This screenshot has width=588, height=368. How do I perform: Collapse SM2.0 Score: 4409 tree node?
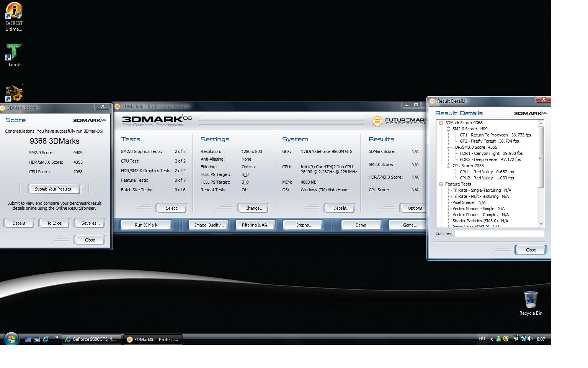pos(448,129)
